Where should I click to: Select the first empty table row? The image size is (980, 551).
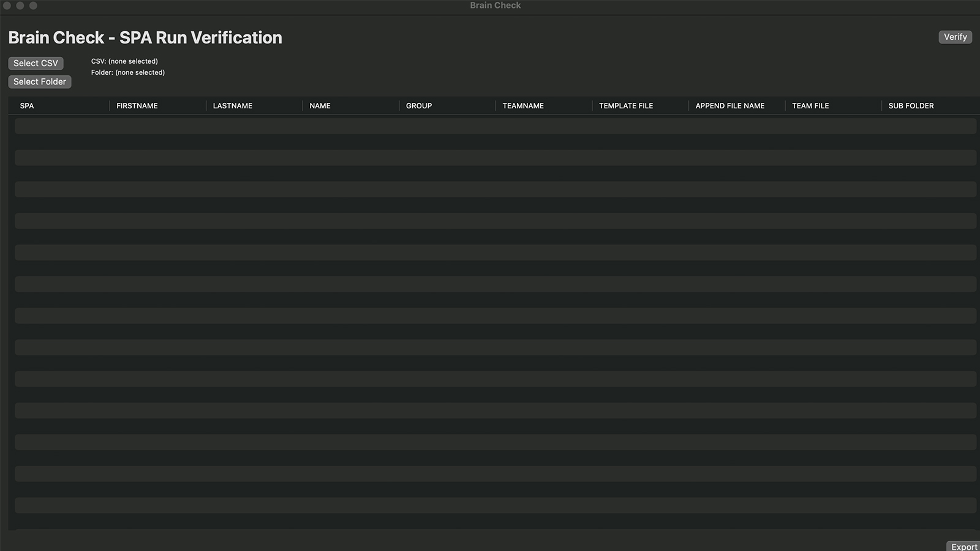[x=495, y=126]
